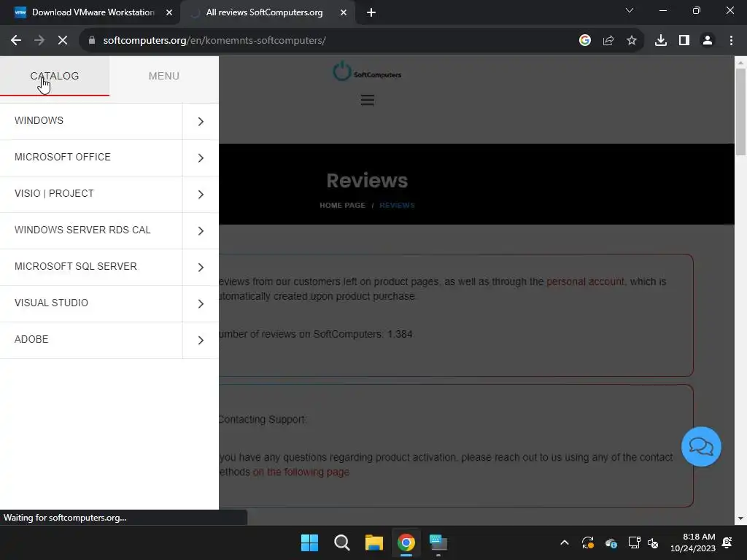
Task: Click the muted volume tray icon
Action: pyautogui.click(x=653, y=542)
